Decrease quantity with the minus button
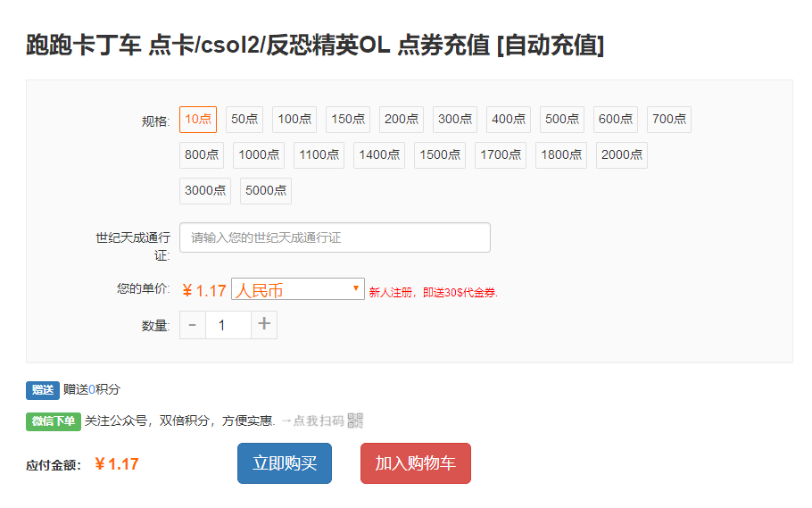812x508 pixels. pos(193,325)
